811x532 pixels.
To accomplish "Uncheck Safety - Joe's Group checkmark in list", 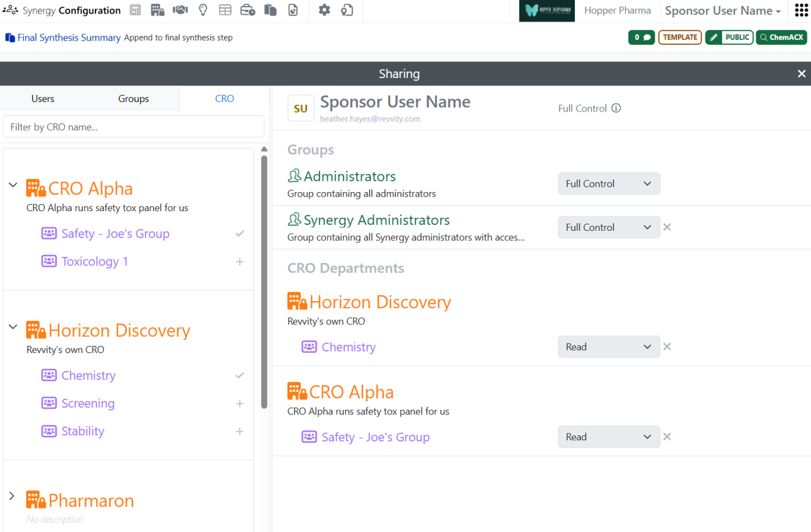I will 240,234.
